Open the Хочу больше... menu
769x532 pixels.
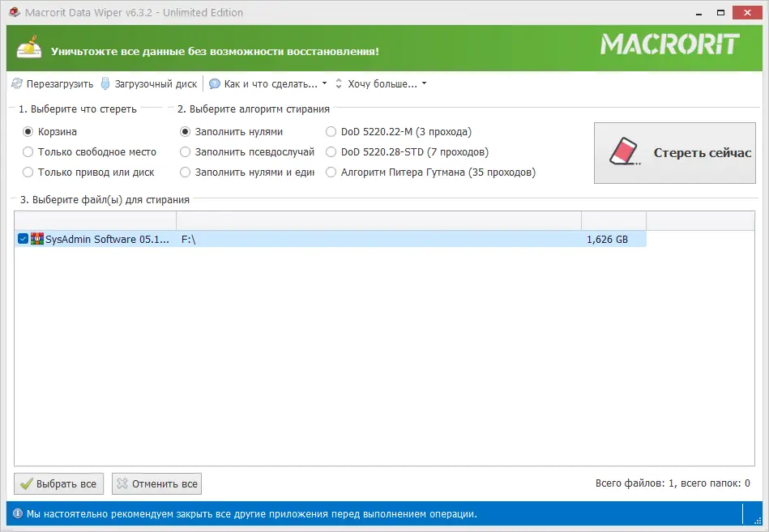pos(381,83)
